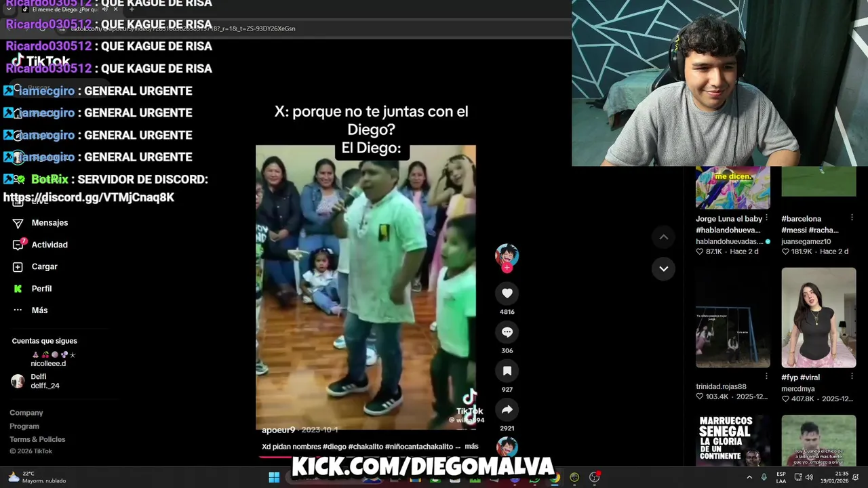Share the video using the arrow icon
This screenshot has height=488, width=868.
pyautogui.click(x=507, y=409)
